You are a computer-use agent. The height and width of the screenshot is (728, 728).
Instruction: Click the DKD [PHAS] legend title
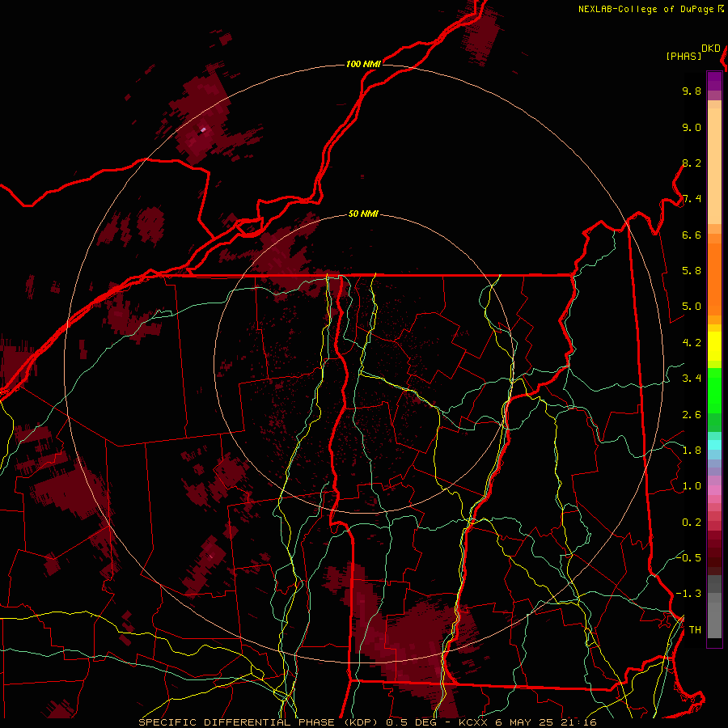(x=692, y=53)
